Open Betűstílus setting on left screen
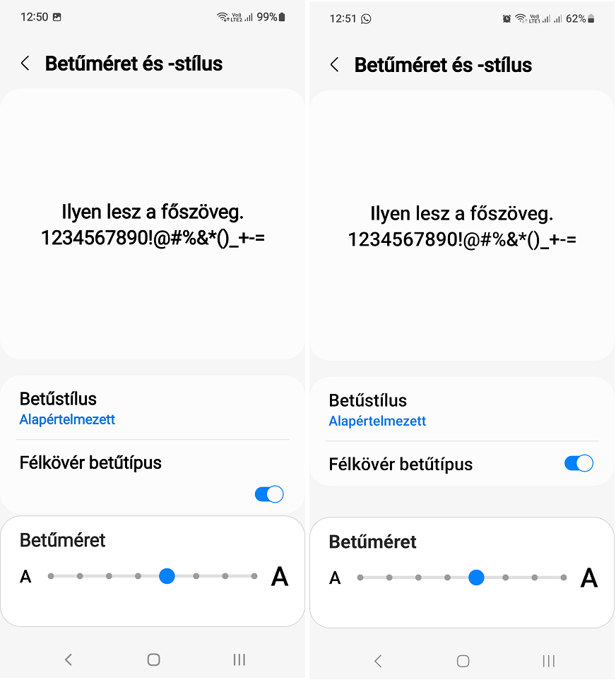Viewport: 616px width, 682px height. 153,408
